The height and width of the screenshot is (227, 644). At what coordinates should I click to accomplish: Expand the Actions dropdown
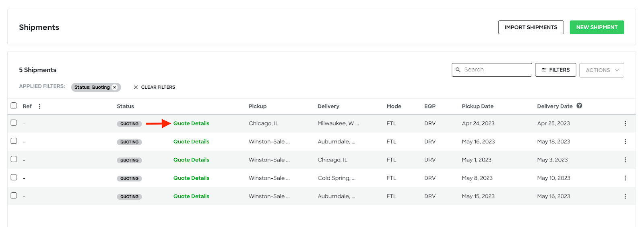pos(602,70)
